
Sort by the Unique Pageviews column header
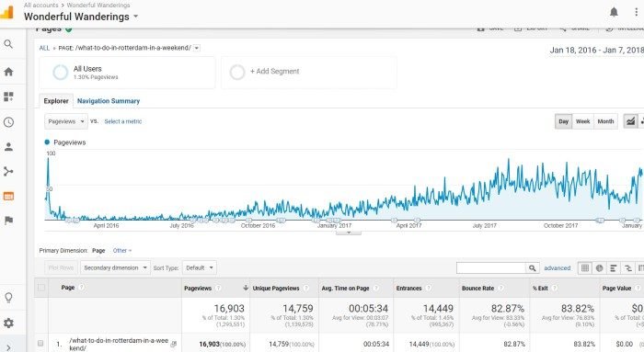276,288
